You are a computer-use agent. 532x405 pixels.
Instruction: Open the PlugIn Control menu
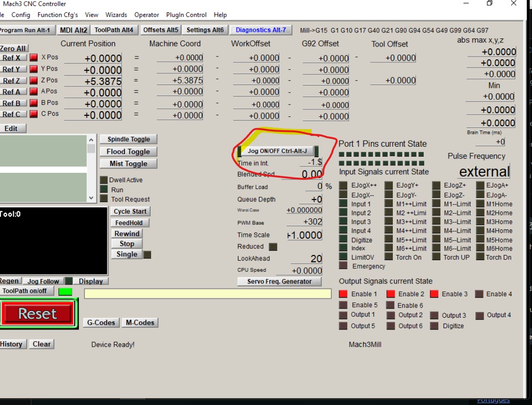click(186, 15)
